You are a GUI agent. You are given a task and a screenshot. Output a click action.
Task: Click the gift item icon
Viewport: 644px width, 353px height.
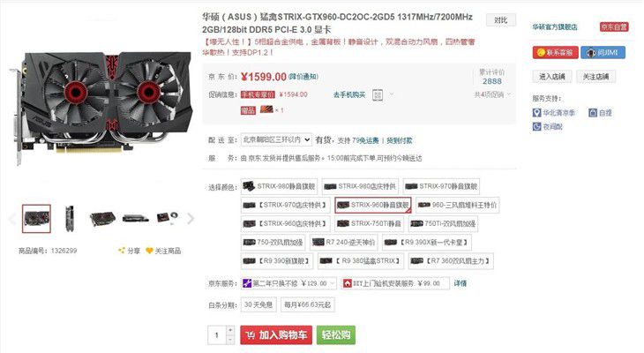point(266,109)
